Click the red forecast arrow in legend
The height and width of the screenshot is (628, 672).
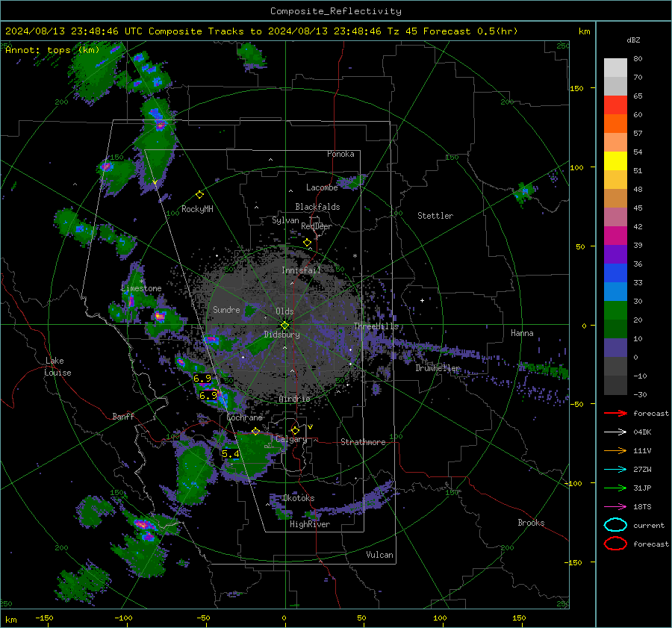click(615, 413)
